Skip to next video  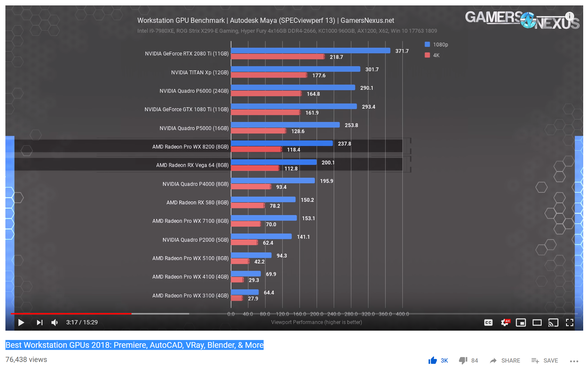39,323
